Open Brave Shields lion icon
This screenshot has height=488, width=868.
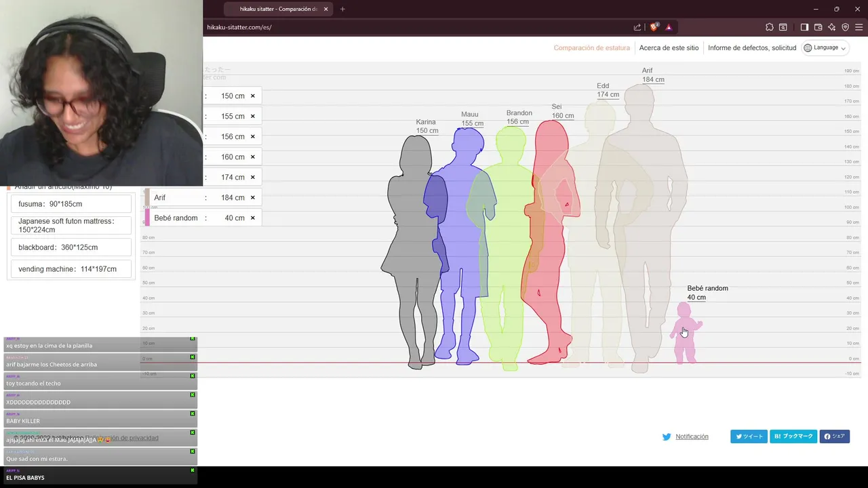654,27
